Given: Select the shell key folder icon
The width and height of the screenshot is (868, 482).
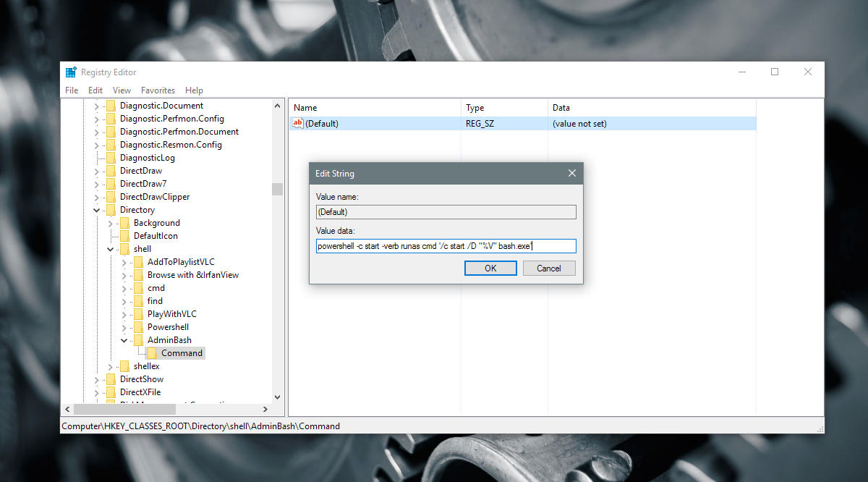Looking at the screenshot, I should tap(124, 249).
